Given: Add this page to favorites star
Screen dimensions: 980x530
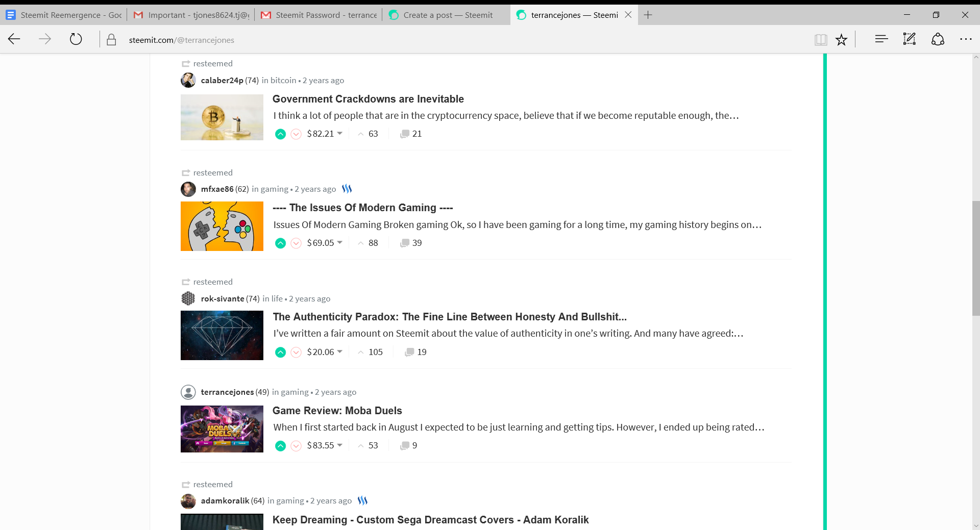Looking at the screenshot, I should tap(841, 39).
